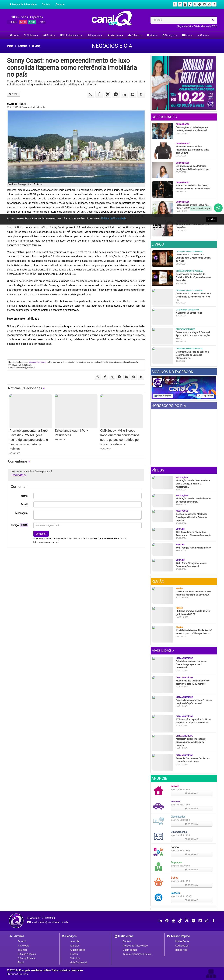
Task: Open Home in the main navigation bar
Action: (x=14, y=35)
